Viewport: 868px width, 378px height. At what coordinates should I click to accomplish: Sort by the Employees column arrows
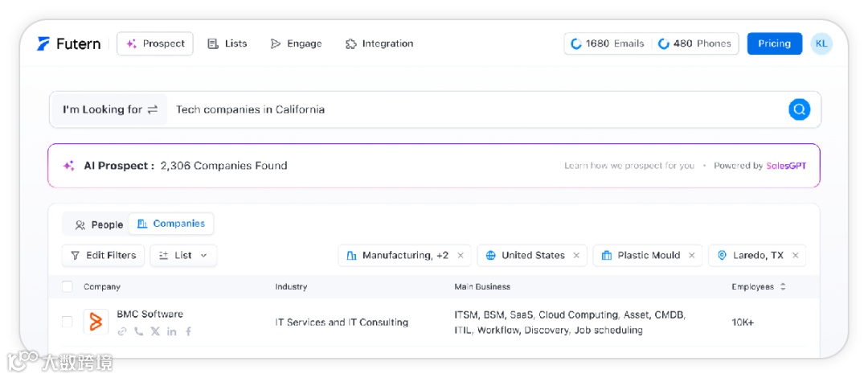783,287
